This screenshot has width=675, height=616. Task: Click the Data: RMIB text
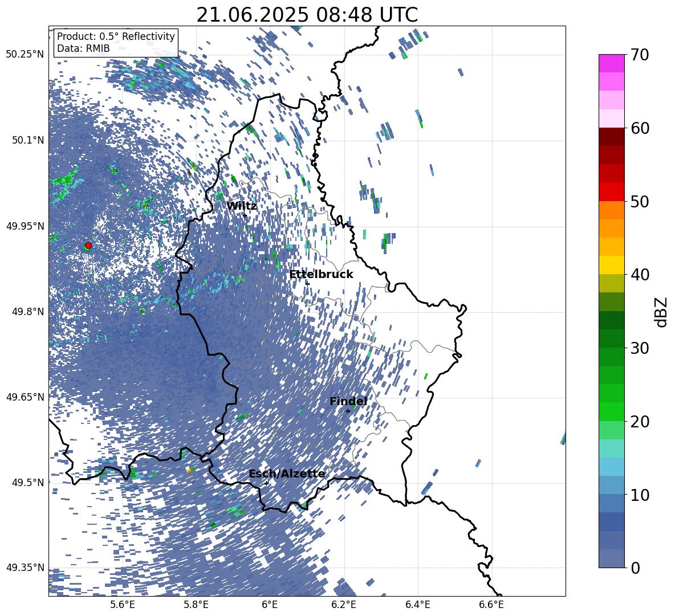83,48
